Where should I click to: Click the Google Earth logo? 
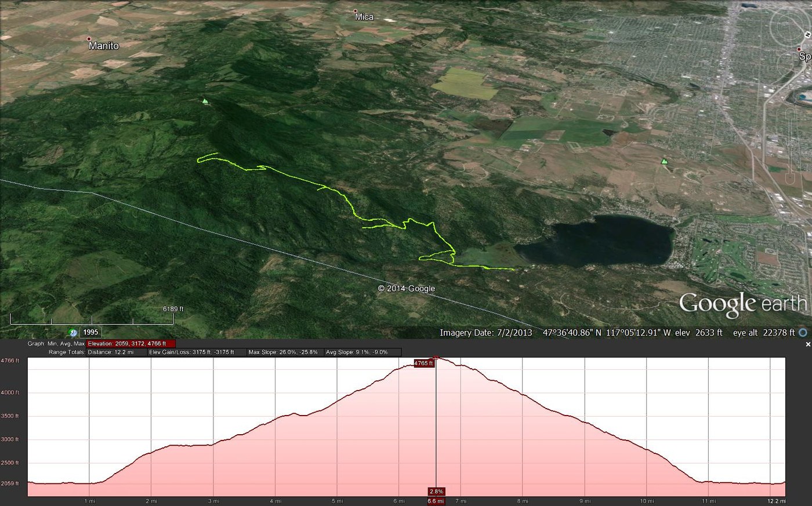click(742, 304)
